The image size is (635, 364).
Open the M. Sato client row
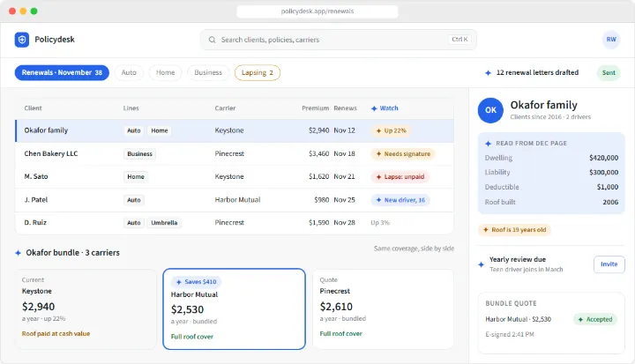point(235,177)
